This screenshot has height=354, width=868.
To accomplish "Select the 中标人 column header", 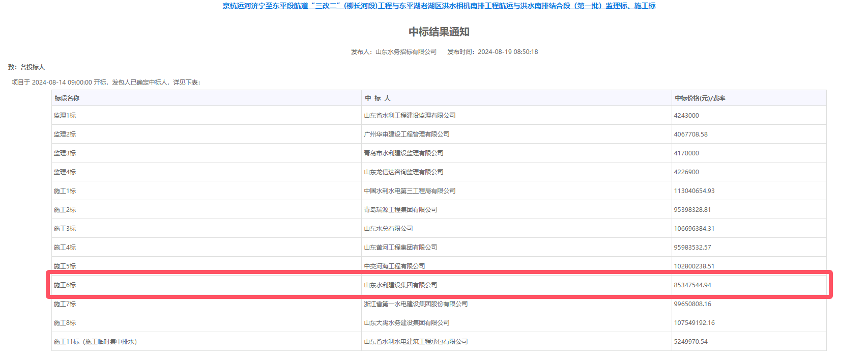I will [378, 98].
